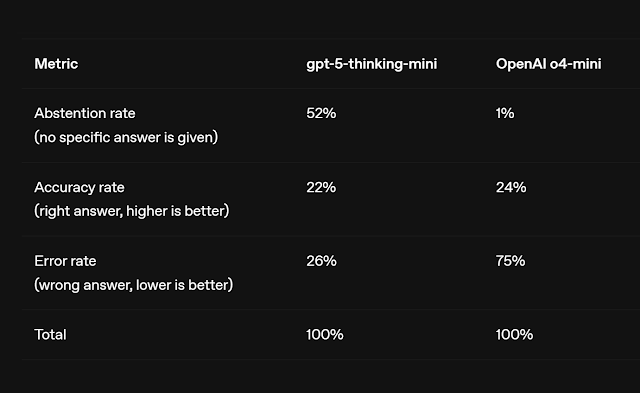
Task: Click the text (right answer, higher is better)
Action: click(132, 211)
